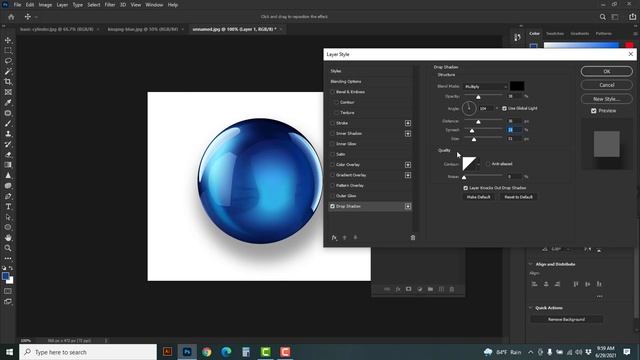Open the Move tool preset dropdown arrow
This screenshot has height=360, width=640.
pyautogui.click(x=36, y=17)
